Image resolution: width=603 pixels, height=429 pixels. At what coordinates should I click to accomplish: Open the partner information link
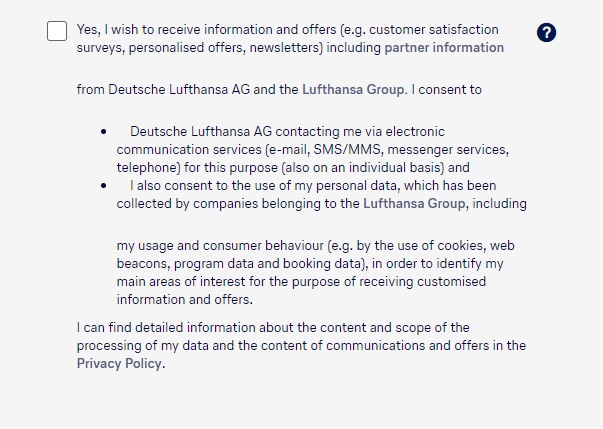coord(444,48)
